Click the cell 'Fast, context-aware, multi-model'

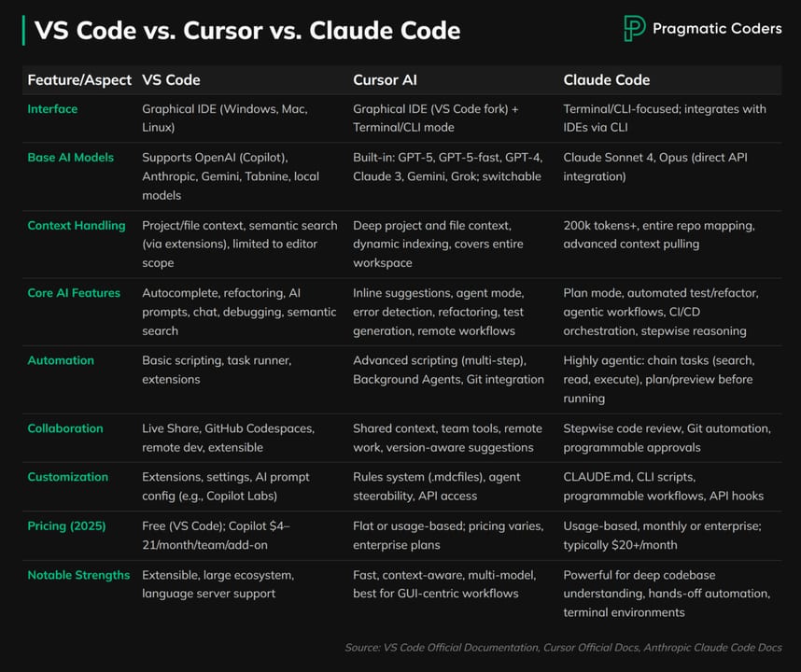pos(444,584)
